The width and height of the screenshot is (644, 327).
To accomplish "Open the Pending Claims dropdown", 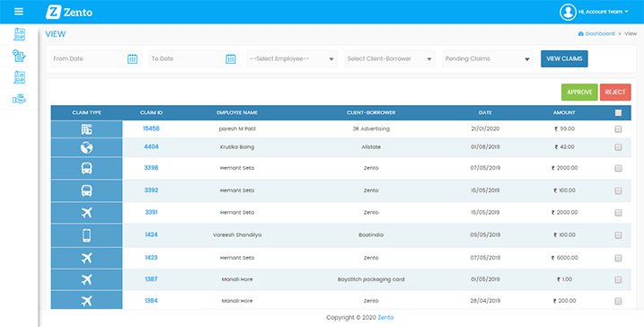I will (x=488, y=58).
